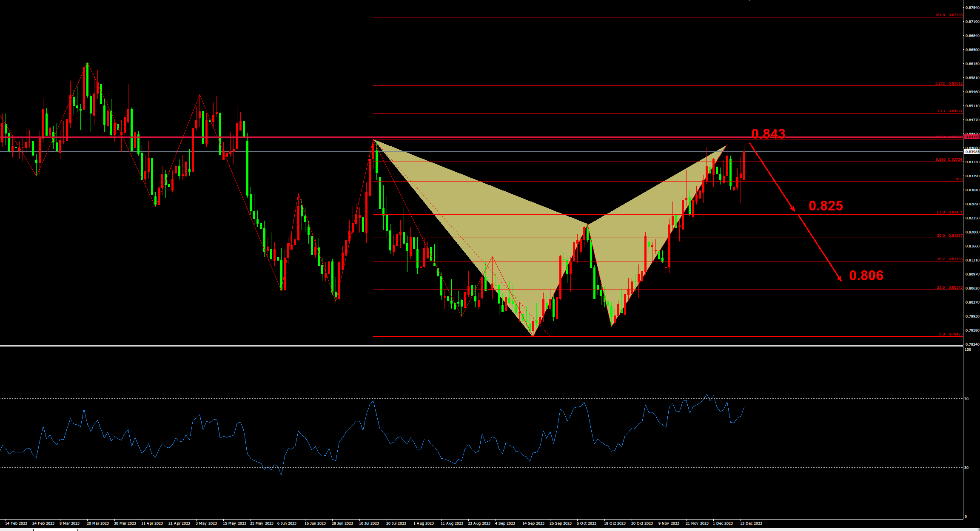This screenshot has width=980, height=531.
Task: Click the RSI 70 level scale label
Action: click(966, 399)
